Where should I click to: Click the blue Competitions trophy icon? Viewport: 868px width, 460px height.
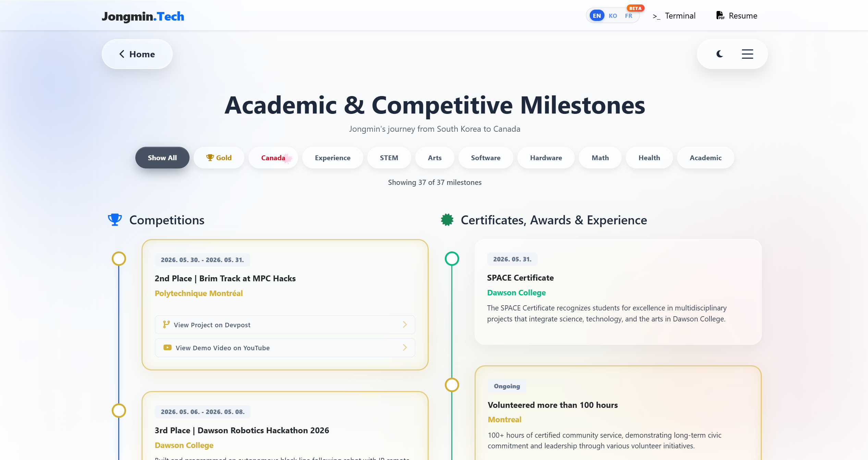point(115,220)
